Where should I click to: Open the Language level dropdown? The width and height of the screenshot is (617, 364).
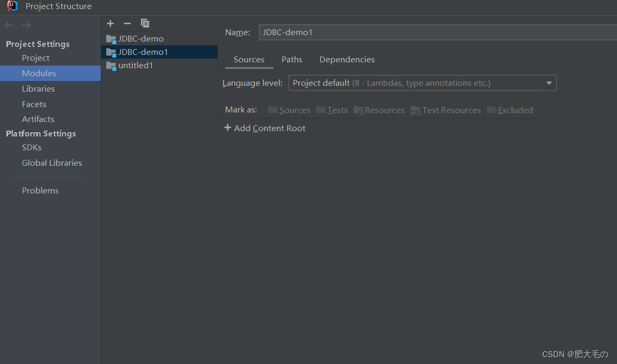[422, 83]
